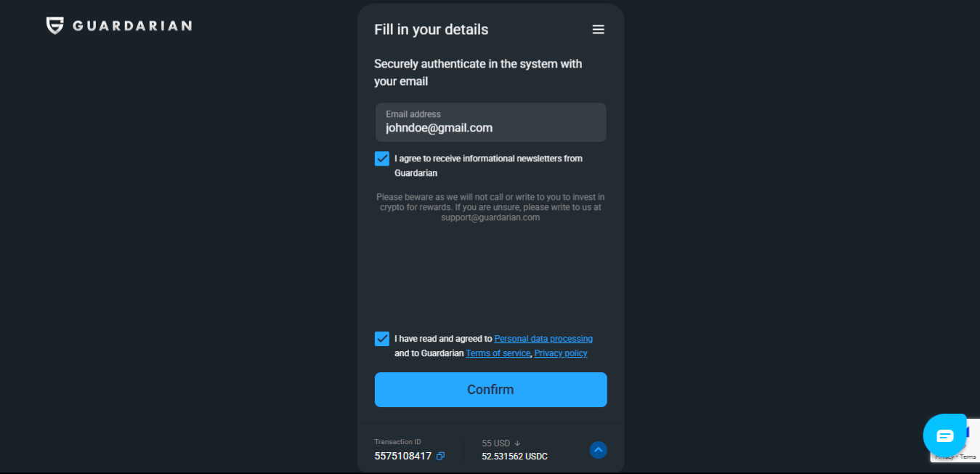The image size is (980, 474).
Task: Open the hamburger menu
Action: 598,30
